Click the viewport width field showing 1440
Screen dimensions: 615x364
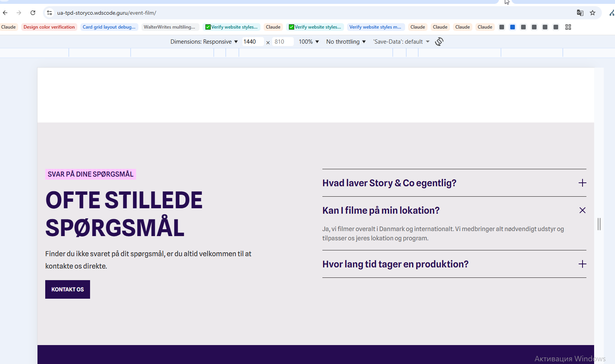pyautogui.click(x=253, y=42)
